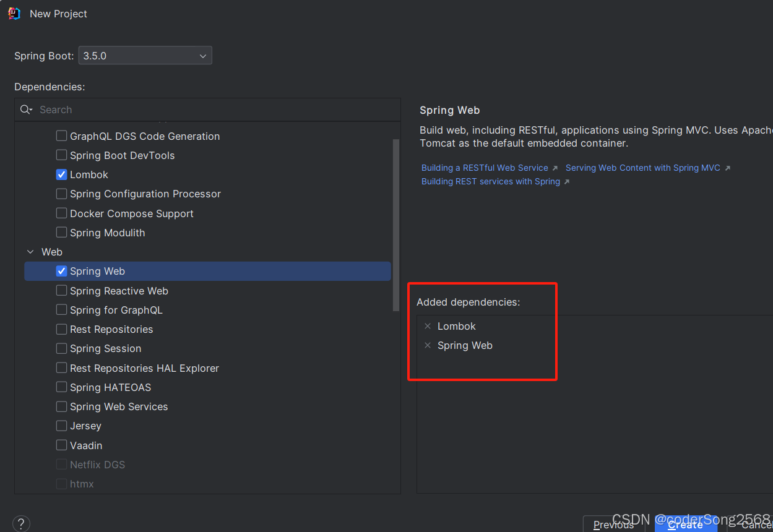Check the Jersey checkbox

tap(61, 426)
